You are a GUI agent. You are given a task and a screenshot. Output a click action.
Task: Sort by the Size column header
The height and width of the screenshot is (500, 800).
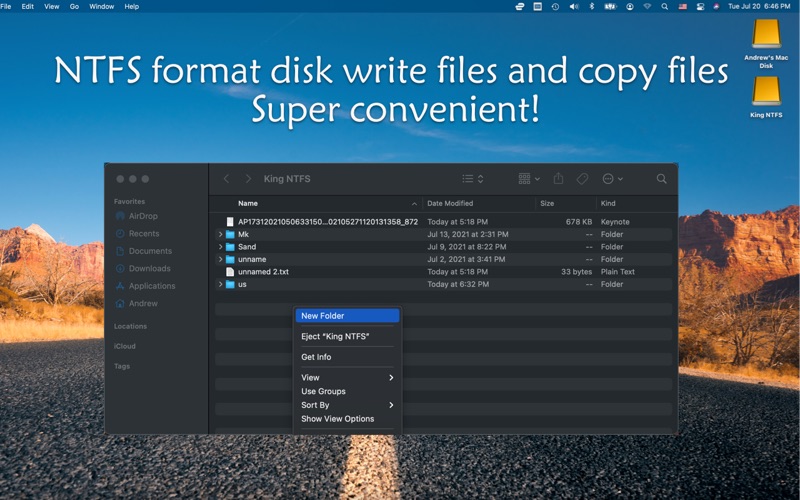tap(547, 203)
